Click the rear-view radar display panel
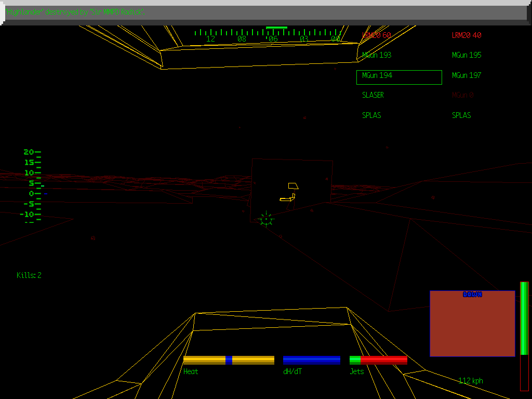Screen dimensions: 532x399 pyautogui.click(x=472, y=325)
